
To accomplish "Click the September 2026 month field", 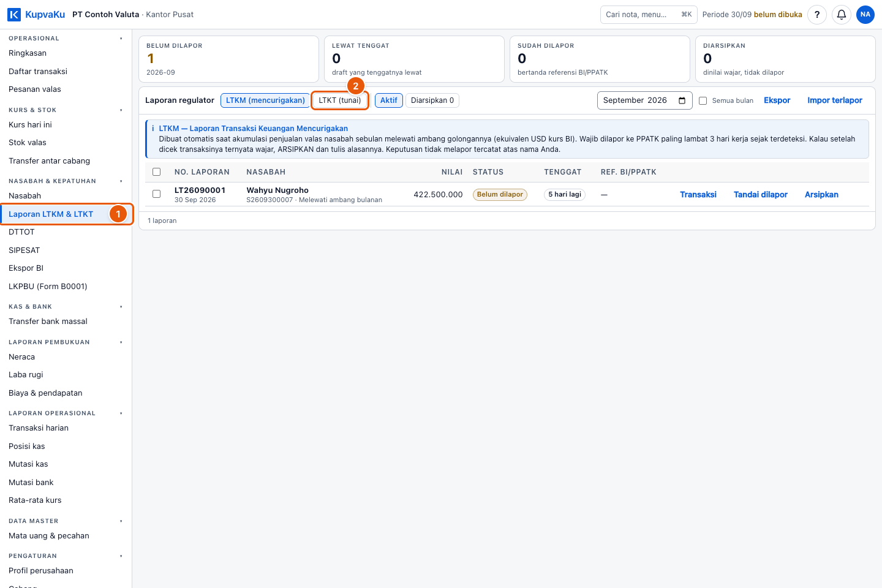I will [x=645, y=100].
